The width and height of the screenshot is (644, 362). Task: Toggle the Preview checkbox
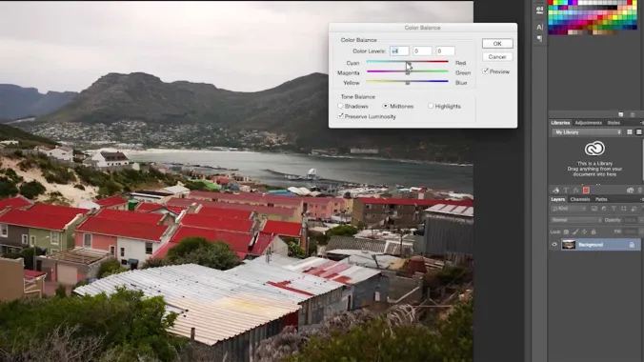coord(486,71)
